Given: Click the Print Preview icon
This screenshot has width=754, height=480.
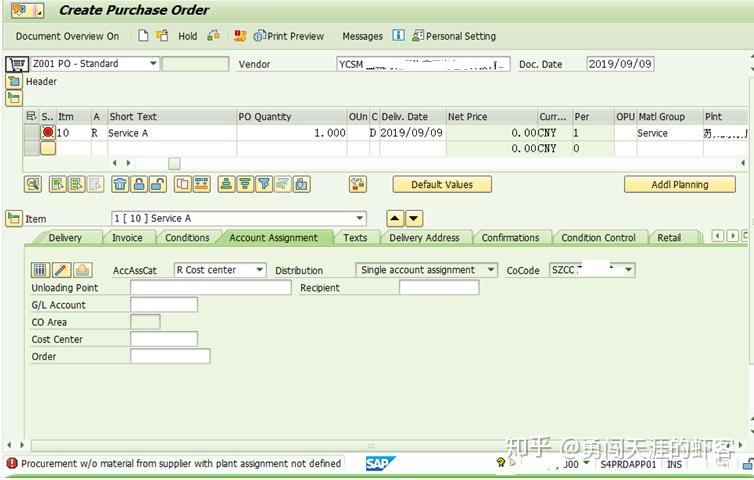Looking at the screenshot, I should (x=260, y=36).
